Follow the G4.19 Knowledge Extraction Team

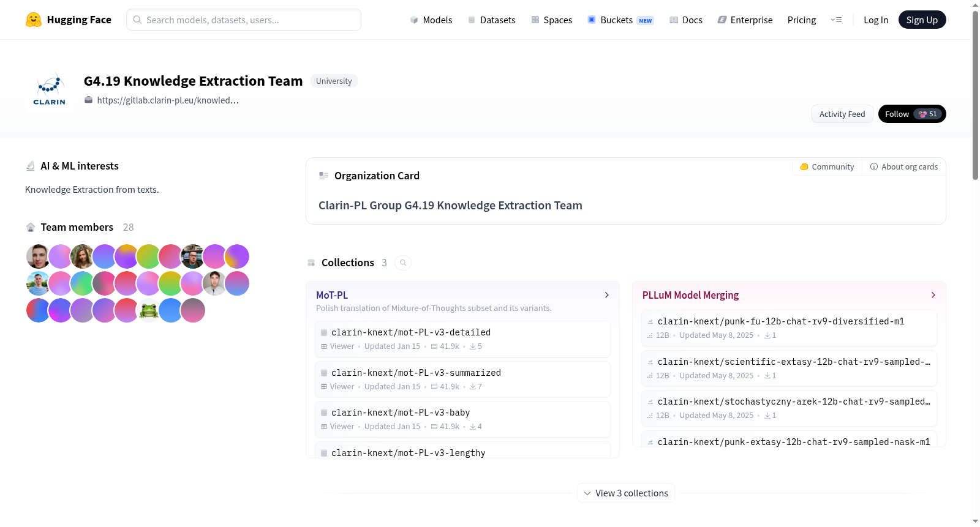[x=912, y=114]
